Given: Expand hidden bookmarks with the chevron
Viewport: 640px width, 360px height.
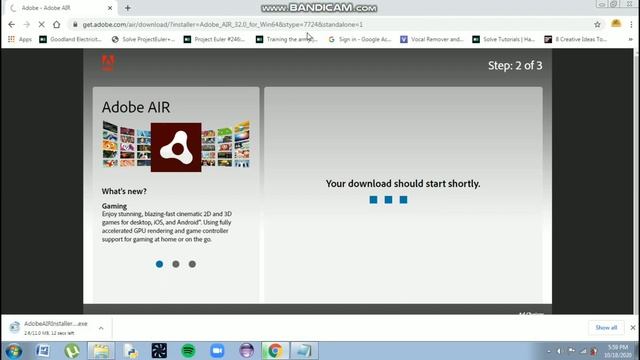Looking at the screenshot, I should pos(631,39).
